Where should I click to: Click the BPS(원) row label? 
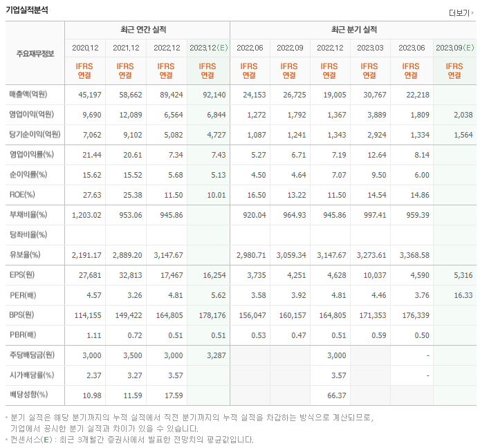21,315
